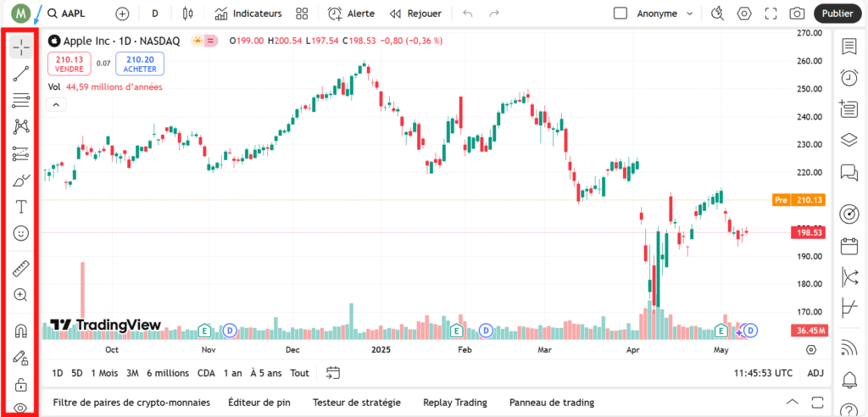The height and width of the screenshot is (417, 868).
Task: Open chart settings hexagon icon
Action: coord(744,14)
